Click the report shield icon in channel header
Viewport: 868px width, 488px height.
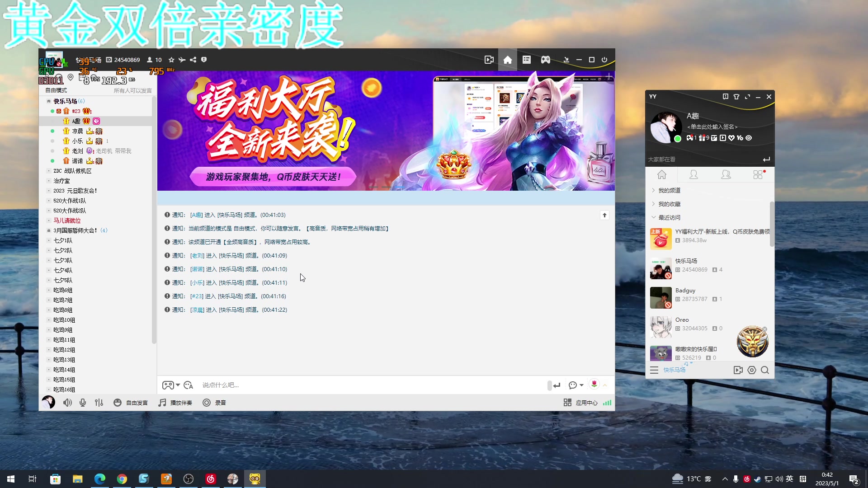tap(204, 60)
